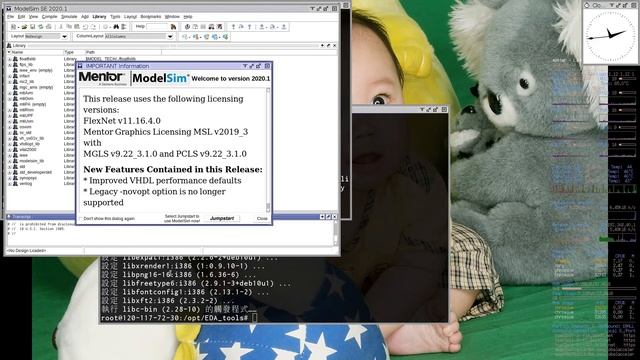Click the Library panel undock icon
The width and height of the screenshot is (640, 360).
328,45
